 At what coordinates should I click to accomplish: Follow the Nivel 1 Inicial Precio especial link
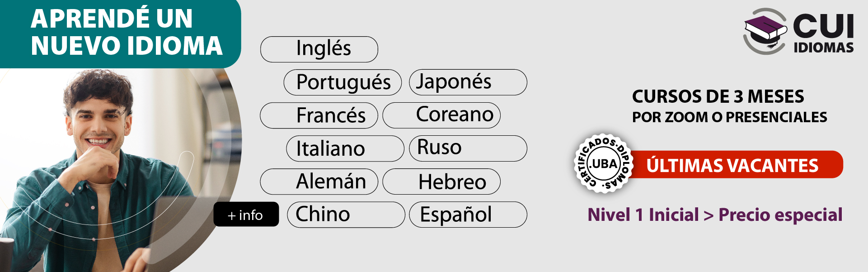tap(715, 215)
